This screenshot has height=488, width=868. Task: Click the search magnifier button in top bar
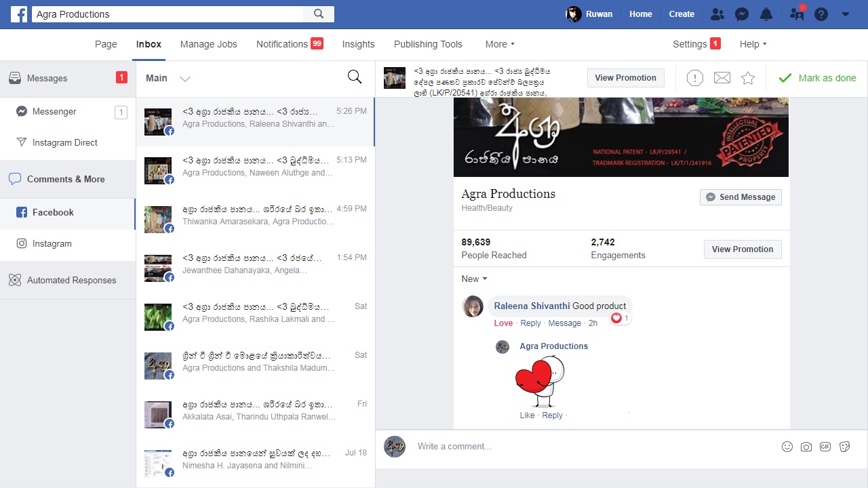coord(319,14)
